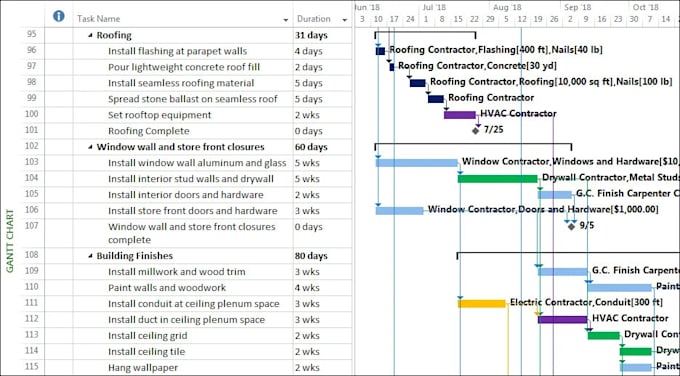
Task: Collapse Window wall and store front closures group
Action: click(90, 147)
